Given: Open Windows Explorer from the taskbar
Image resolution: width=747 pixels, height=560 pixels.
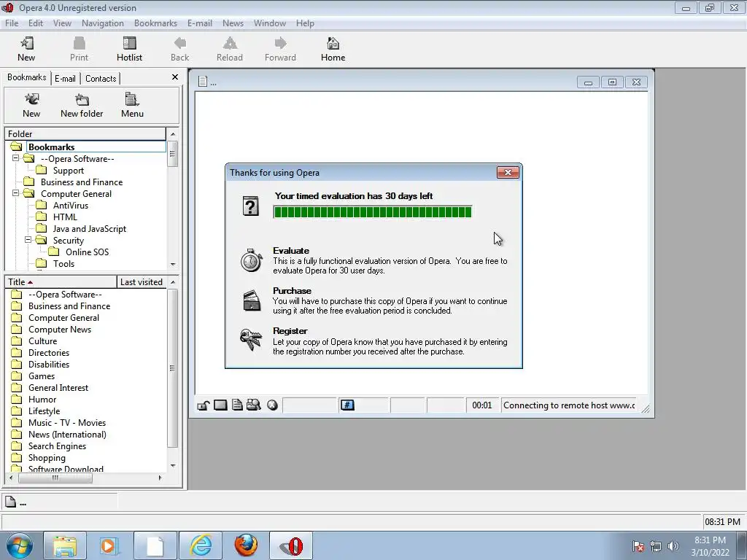Looking at the screenshot, I should pos(65,545).
